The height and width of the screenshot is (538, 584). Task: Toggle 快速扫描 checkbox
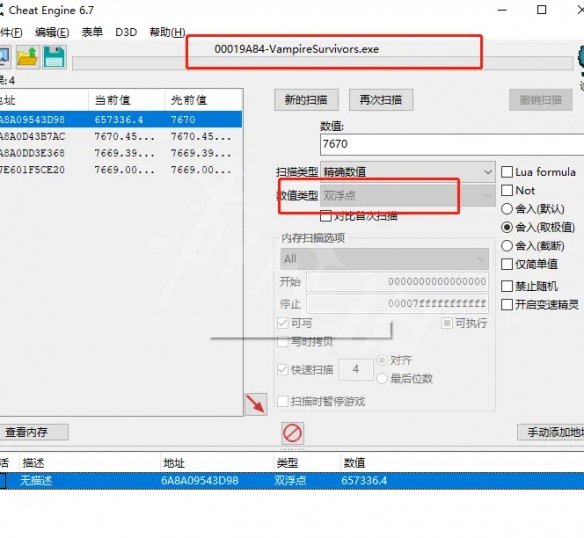pos(283,370)
